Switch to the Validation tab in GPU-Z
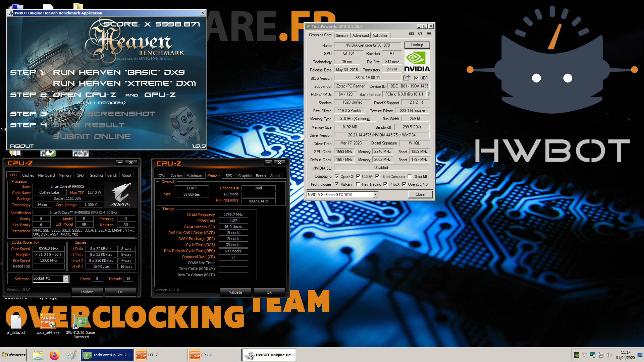 click(380, 35)
